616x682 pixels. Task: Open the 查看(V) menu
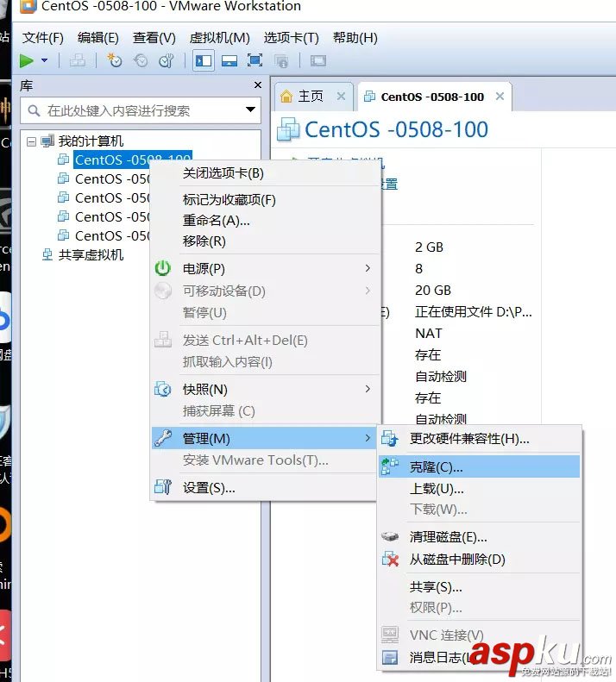click(154, 38)
